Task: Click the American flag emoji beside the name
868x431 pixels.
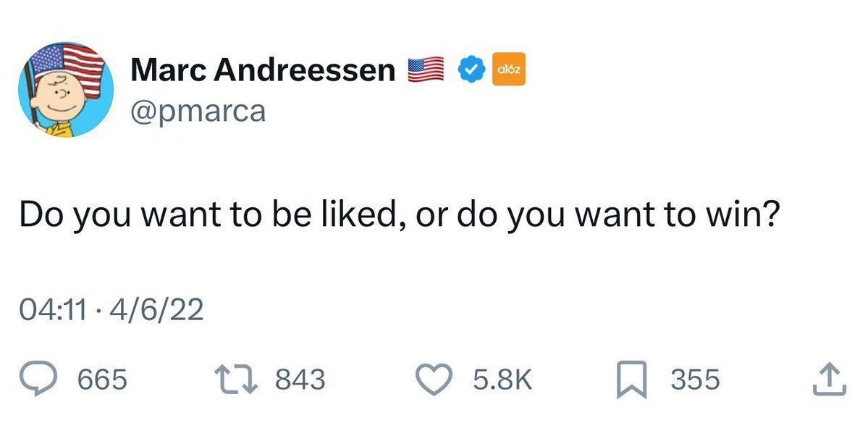Action: tap(425, 68)
